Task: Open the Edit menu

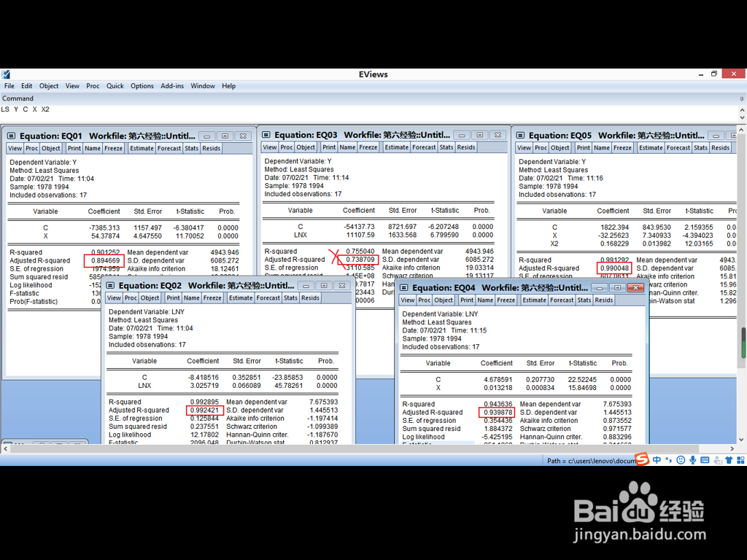Action: 27,86
